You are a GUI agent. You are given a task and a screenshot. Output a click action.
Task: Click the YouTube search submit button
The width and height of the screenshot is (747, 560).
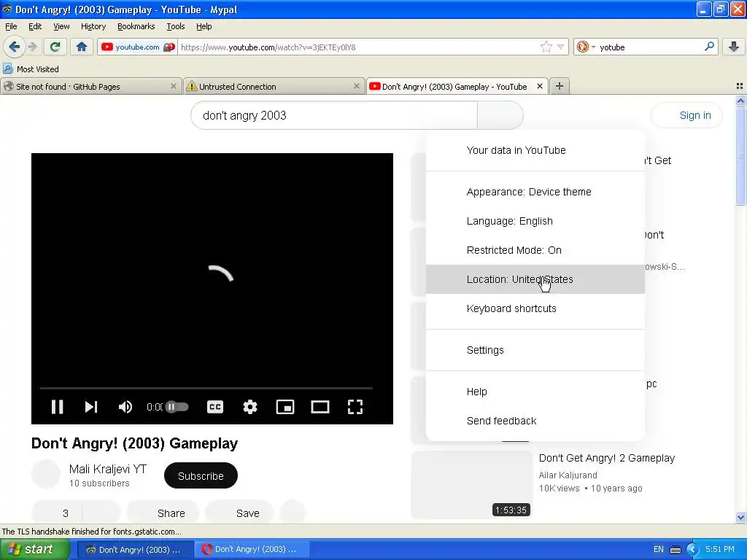500,115
